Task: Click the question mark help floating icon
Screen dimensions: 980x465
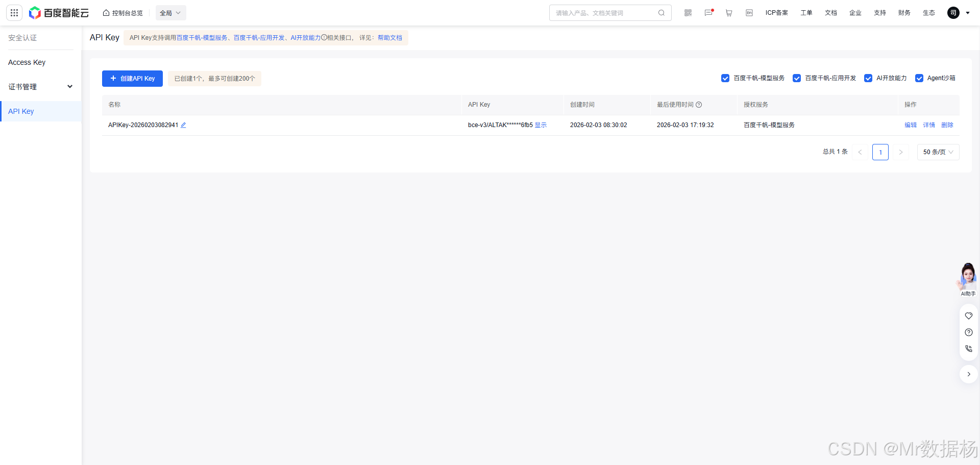Action: (969, 332)
